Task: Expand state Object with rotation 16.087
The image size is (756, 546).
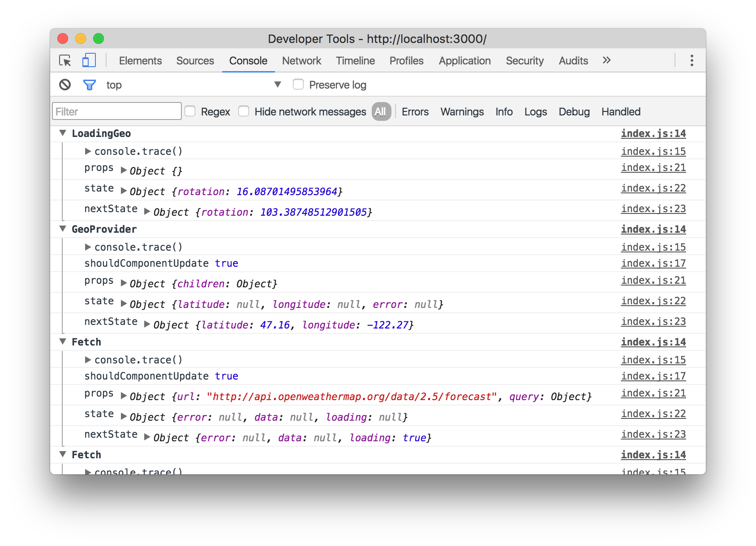Action: tap(124, 191)
